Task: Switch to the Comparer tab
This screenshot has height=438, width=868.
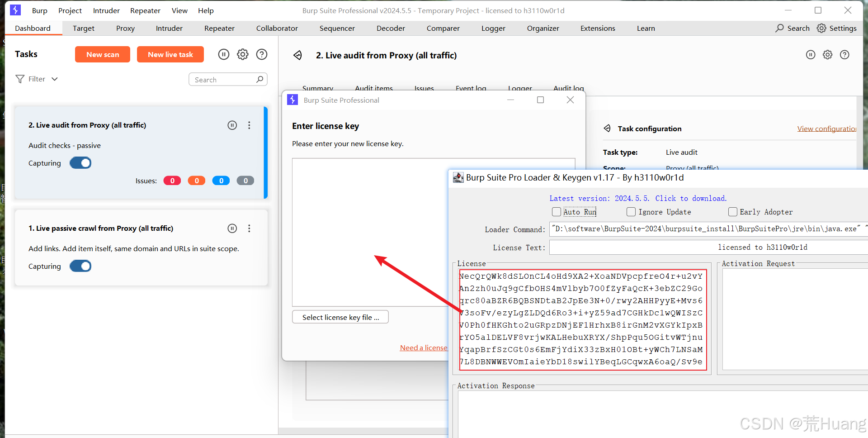Action: (443, 28)
